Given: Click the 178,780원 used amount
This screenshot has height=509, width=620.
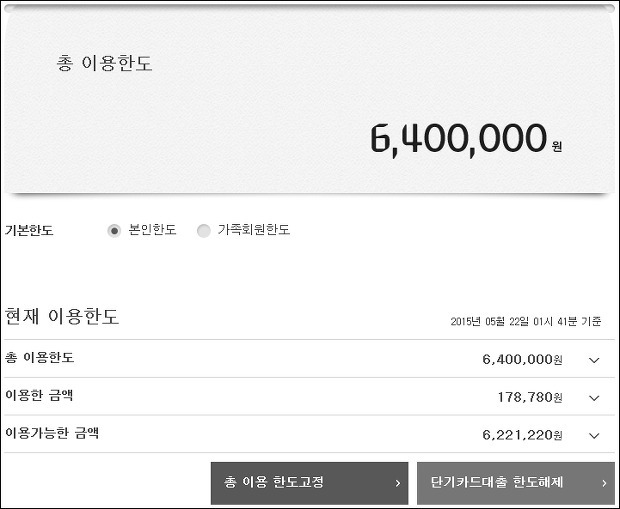Looking at the screenshot, I should pyautogui.click(x=530, y=397).
